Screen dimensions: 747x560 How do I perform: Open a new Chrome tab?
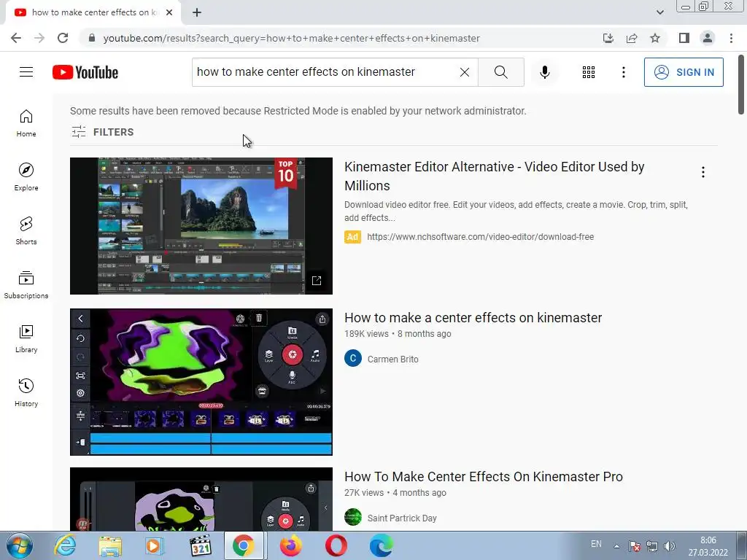[x=197, y=12]
